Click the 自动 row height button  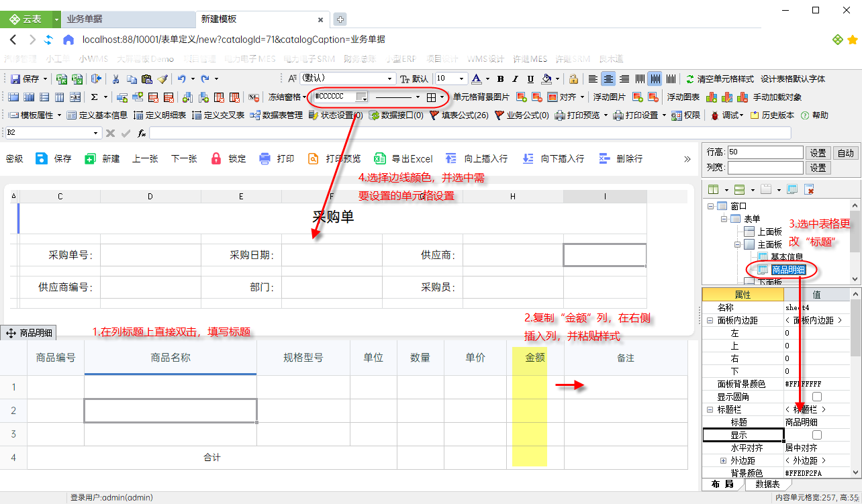pos(846,153)
